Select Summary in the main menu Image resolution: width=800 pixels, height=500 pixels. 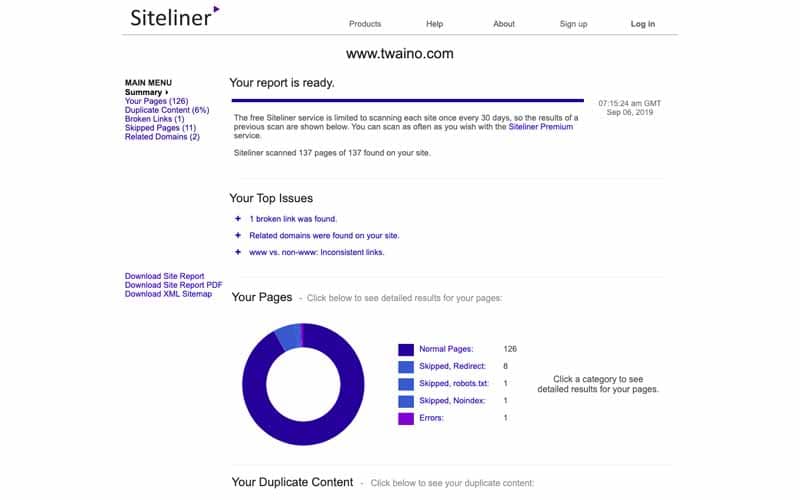(x=146, y=92)
